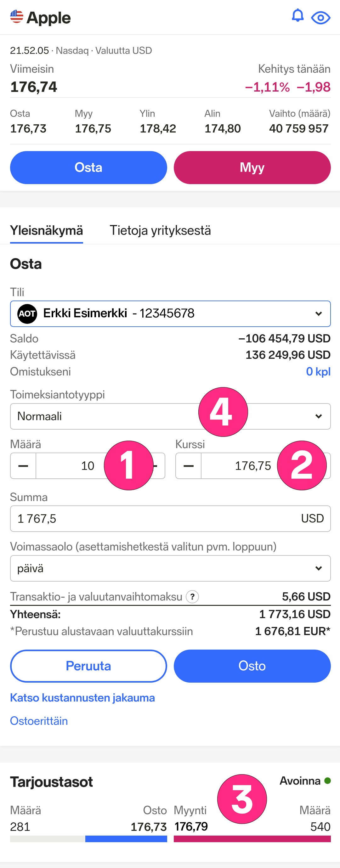The height and width of the screenshot is (868, 340).
Task: Confirm purchase with the Osto button
Action: pos(252,666)
